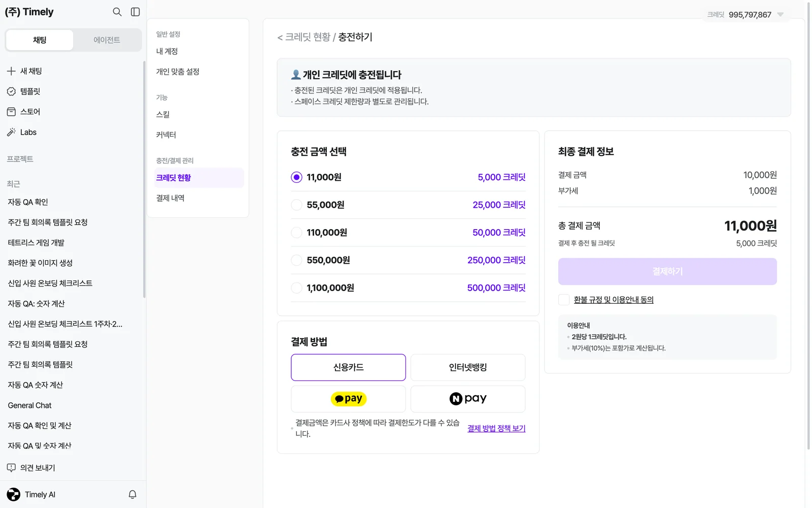Open the General Chat conversation
Screen dimensions: 812x508
[29, 405]
